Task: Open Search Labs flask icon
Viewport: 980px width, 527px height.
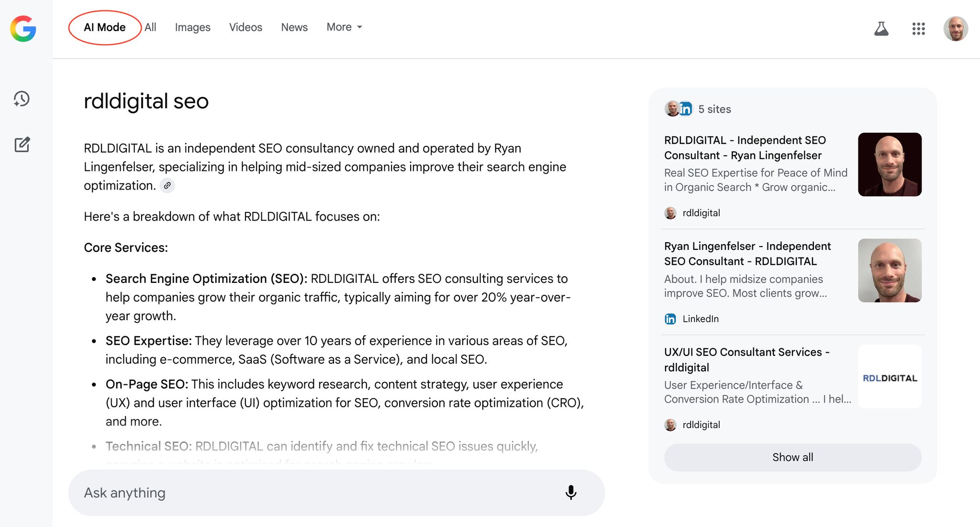Action: pyautogui.click(x=881, y=29)
